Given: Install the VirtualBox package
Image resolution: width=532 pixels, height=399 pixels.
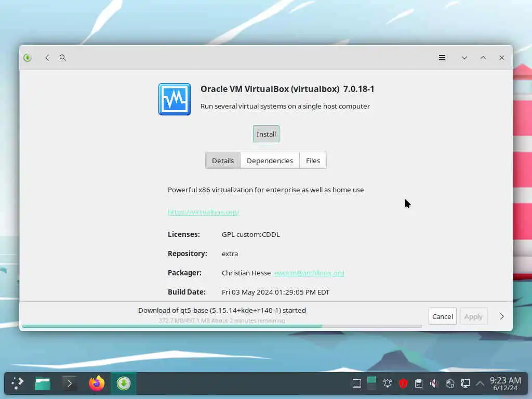Looking at the screenshot, I should 266,134.
